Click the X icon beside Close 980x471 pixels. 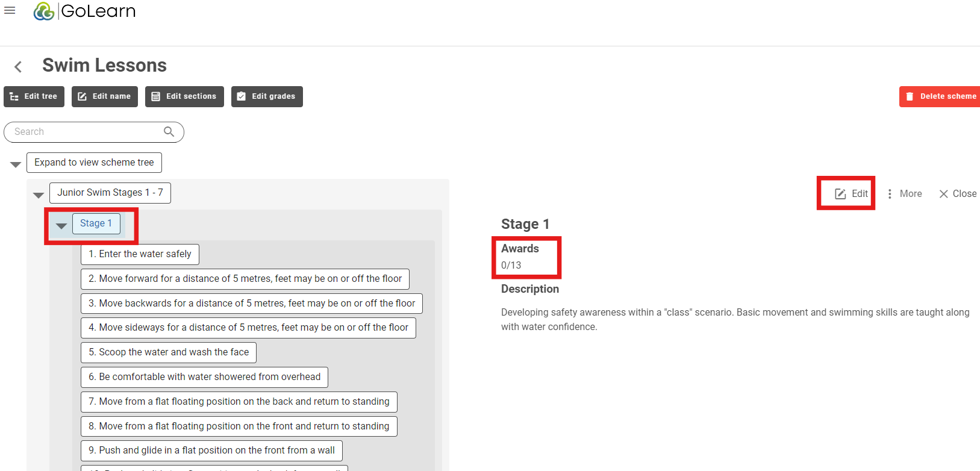[x=944, y=194]
